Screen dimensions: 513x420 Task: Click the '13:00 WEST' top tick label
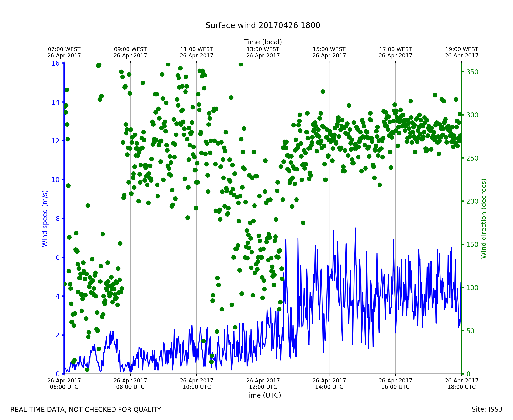point(263,49)
